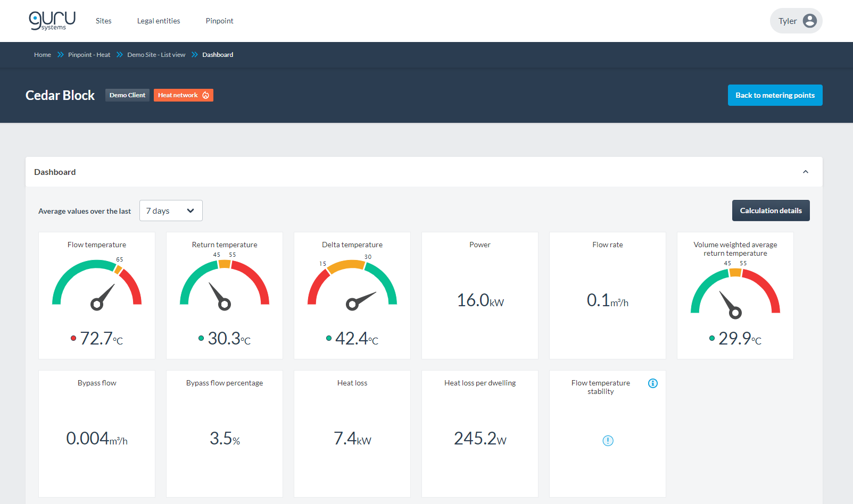
Task: Open Calculation details
Action: point(771,211)
